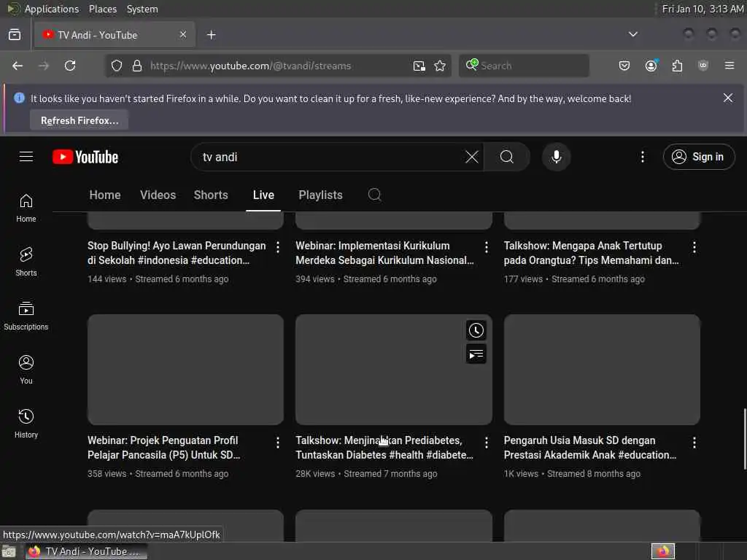Go back with Firefox back arrow

coord(18,66)
